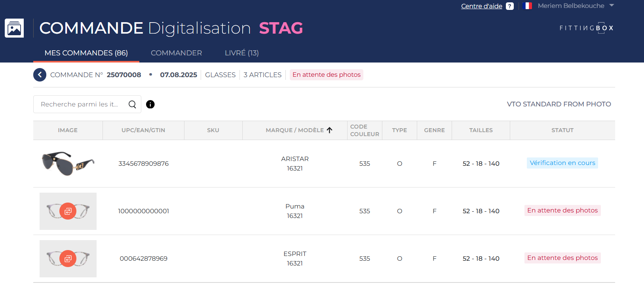Sort by the UPC/EAN/GTIN column header
Image resolution: width=644 pixels, height=290 pixels.
[x=143, y=130]
